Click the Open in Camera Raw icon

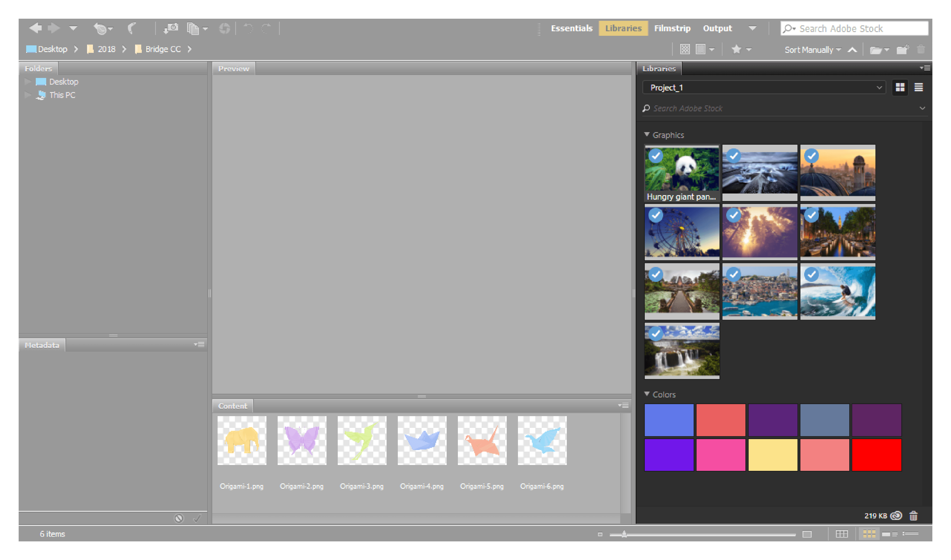click(x=225, y=28)
